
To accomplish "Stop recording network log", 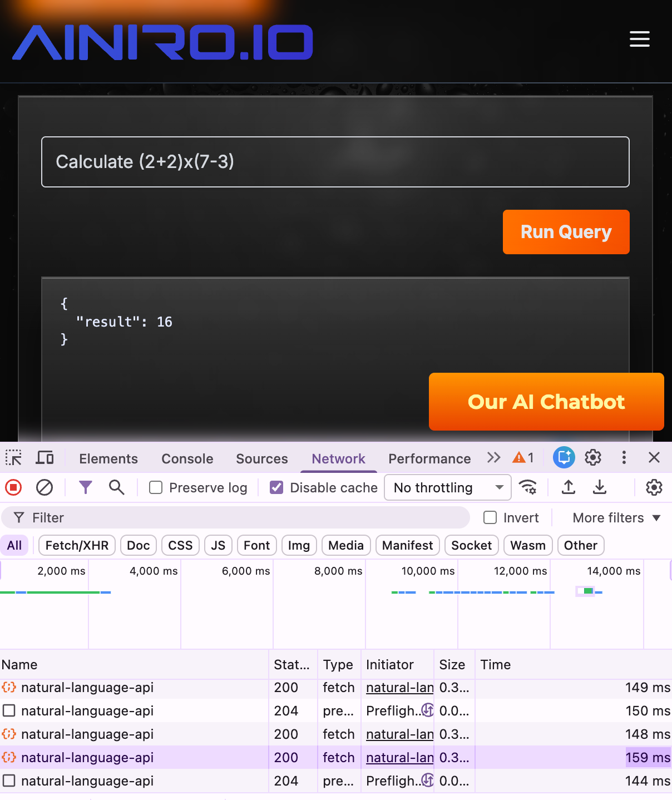I will click(x=13, y=487).
